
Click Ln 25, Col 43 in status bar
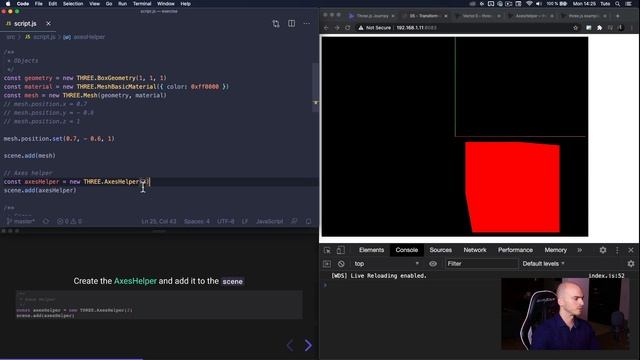point(159,221)
